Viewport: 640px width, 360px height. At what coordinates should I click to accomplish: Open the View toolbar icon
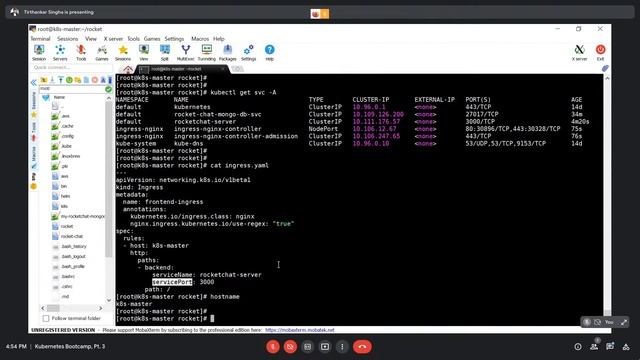144,53
